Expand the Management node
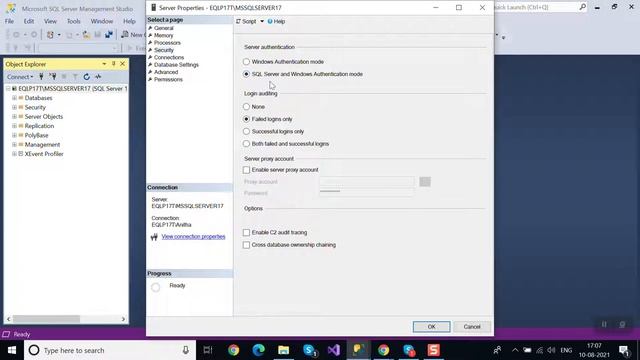640x360 pixels. (14, 144)
